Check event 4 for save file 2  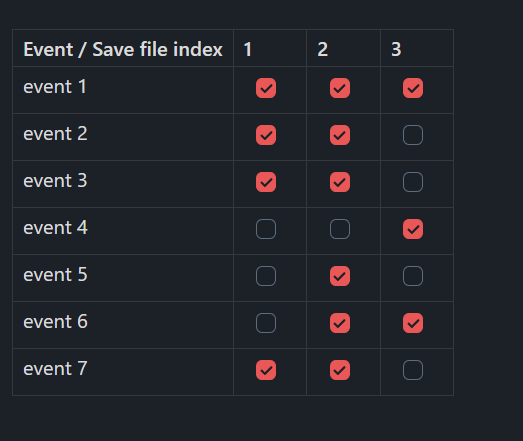(x=340, y=229)
